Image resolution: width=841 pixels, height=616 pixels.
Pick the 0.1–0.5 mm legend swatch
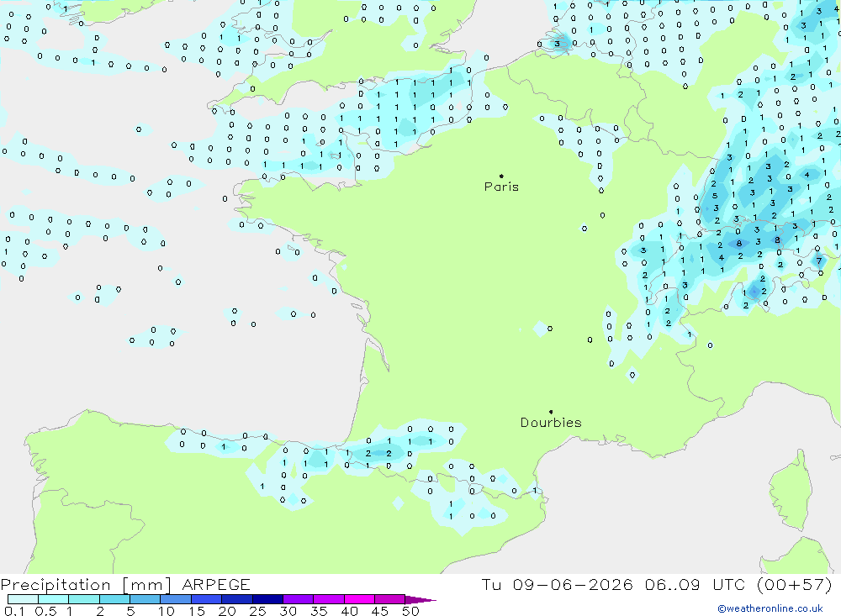23,599
